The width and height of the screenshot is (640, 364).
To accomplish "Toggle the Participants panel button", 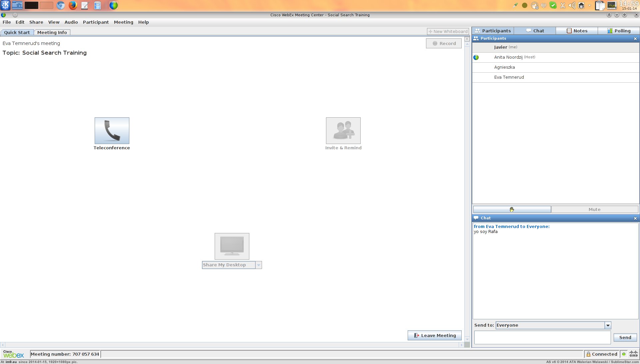I will point(493,31).
